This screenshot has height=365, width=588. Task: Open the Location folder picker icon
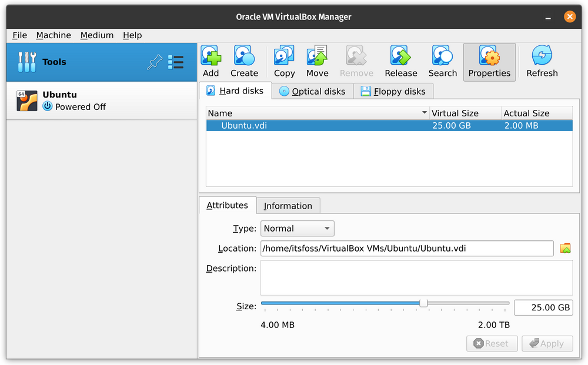point(565,248)
